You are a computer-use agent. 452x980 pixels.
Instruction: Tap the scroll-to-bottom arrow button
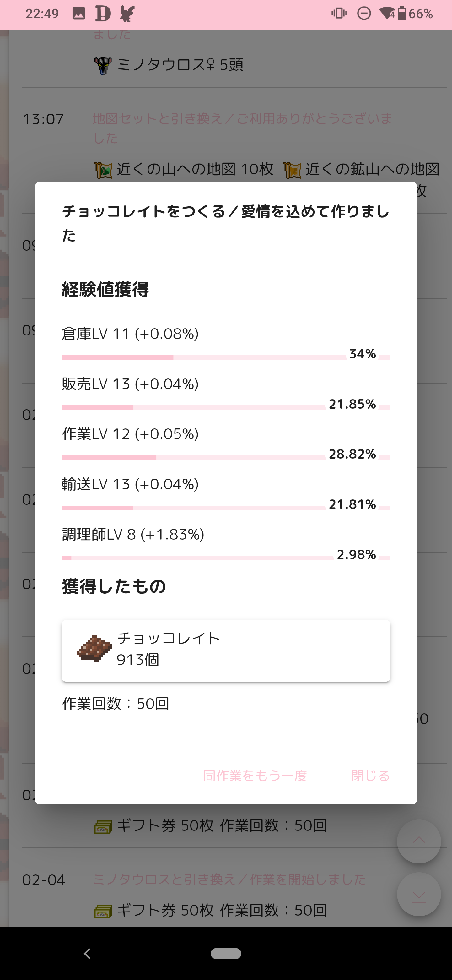418,894
